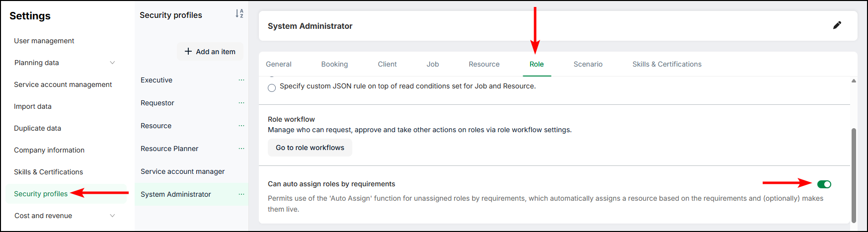
Task: Select the Service account manager profile
Action: pos(183,171)
